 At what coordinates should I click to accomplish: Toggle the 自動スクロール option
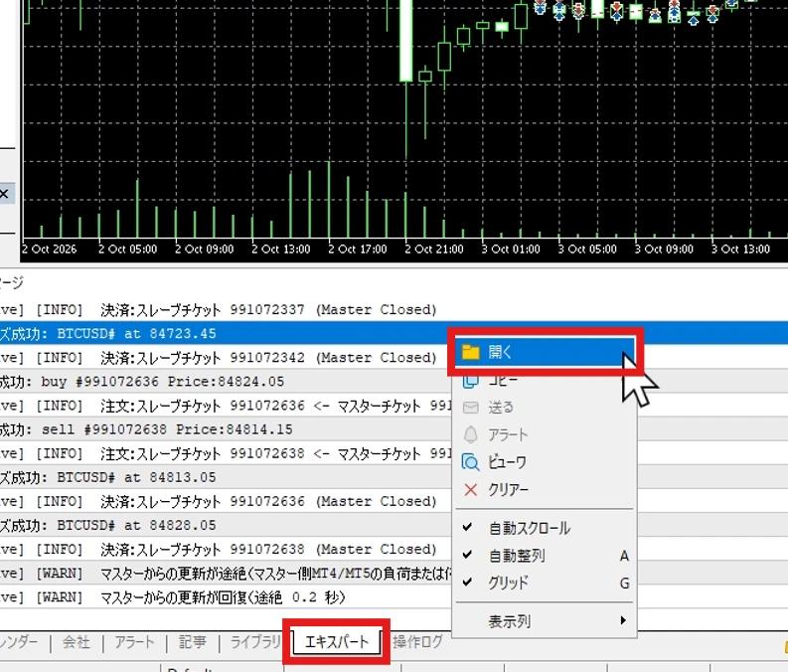pos(545,528)
